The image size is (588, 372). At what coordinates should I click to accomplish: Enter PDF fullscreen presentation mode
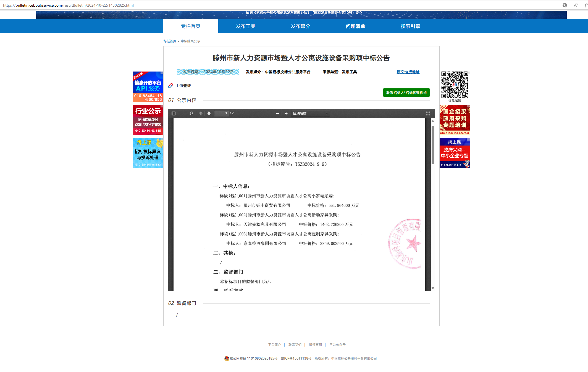[x=428, y=114]
